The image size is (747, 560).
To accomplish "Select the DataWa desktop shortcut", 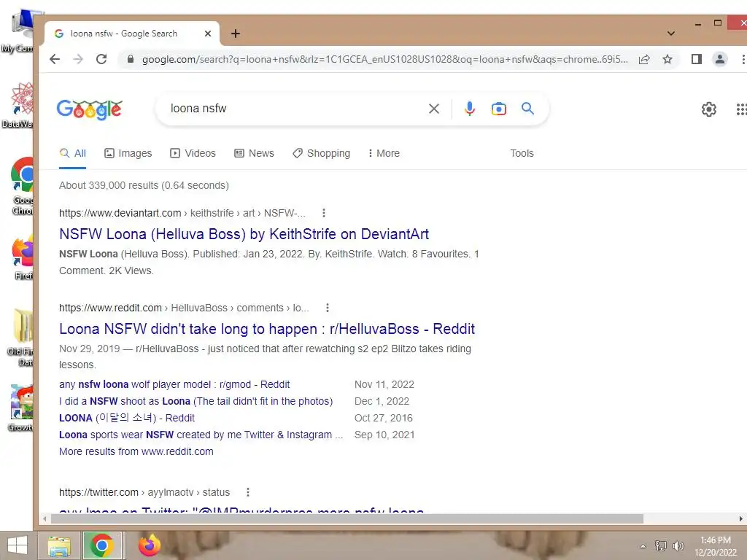I will (19, 106).
